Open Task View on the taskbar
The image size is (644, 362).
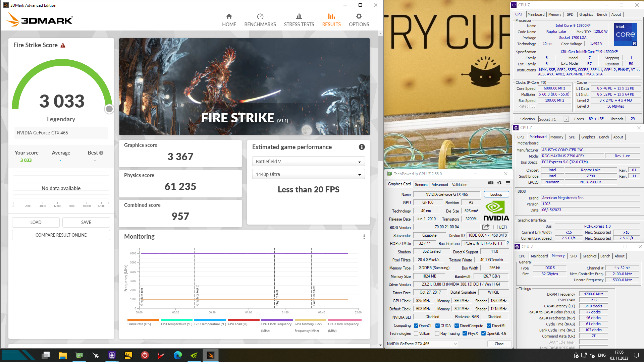(x=46, y=355)
